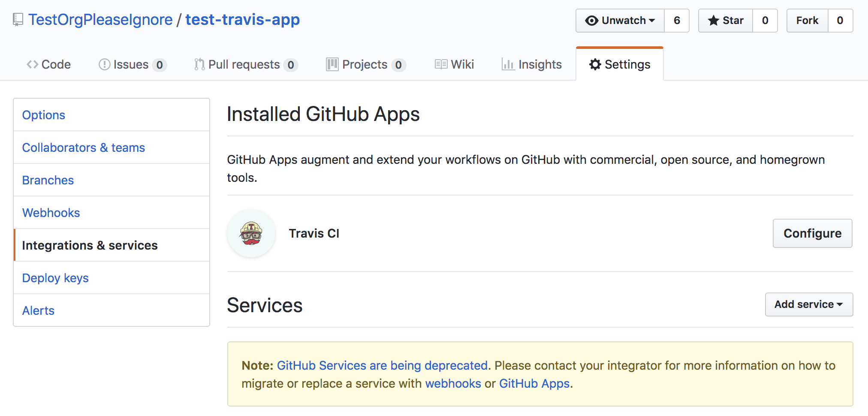The image size is (868, 416).
Task: Follow the GitHub Services are being deprecated link
Action: (x=382, y=365)
